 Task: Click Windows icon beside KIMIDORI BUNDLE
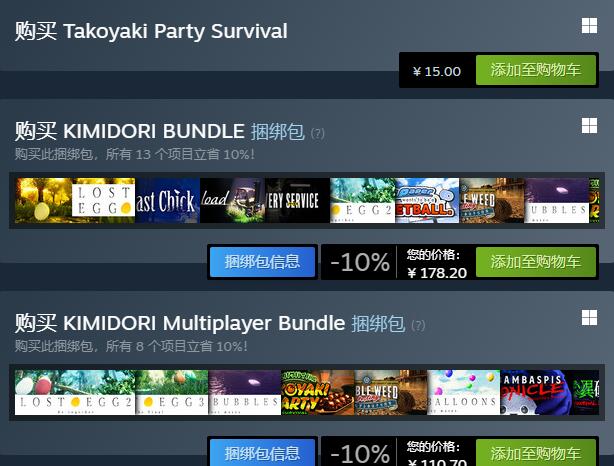(589, 126)
